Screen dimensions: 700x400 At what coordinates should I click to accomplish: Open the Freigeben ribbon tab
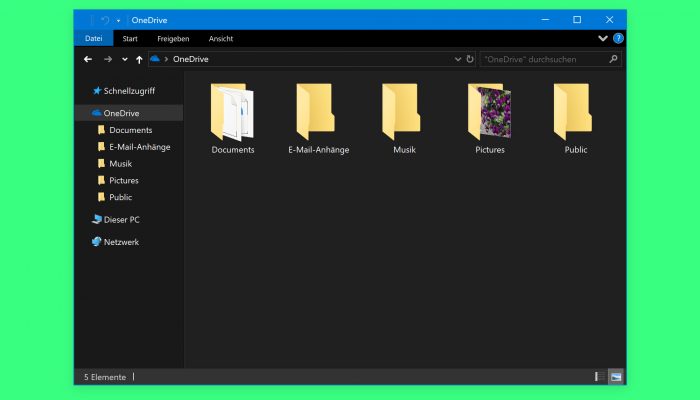pos(173,38)
